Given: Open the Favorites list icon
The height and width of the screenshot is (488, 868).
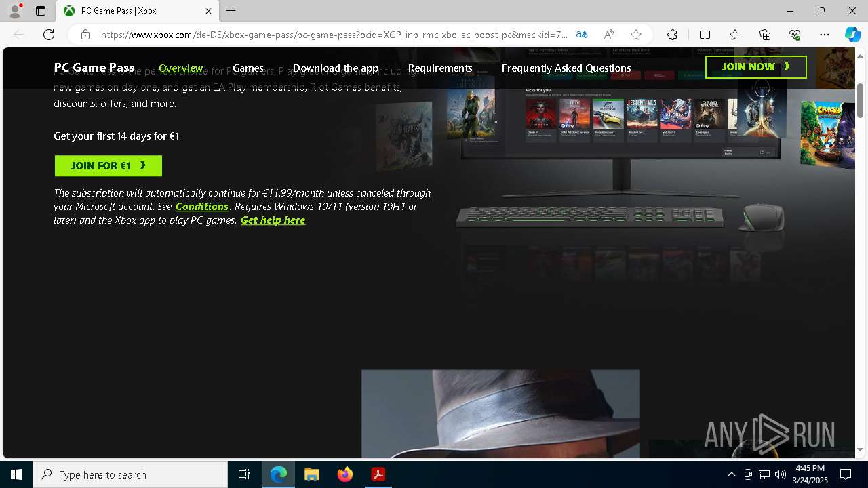Looking at the screenshot, I should 735,35.
